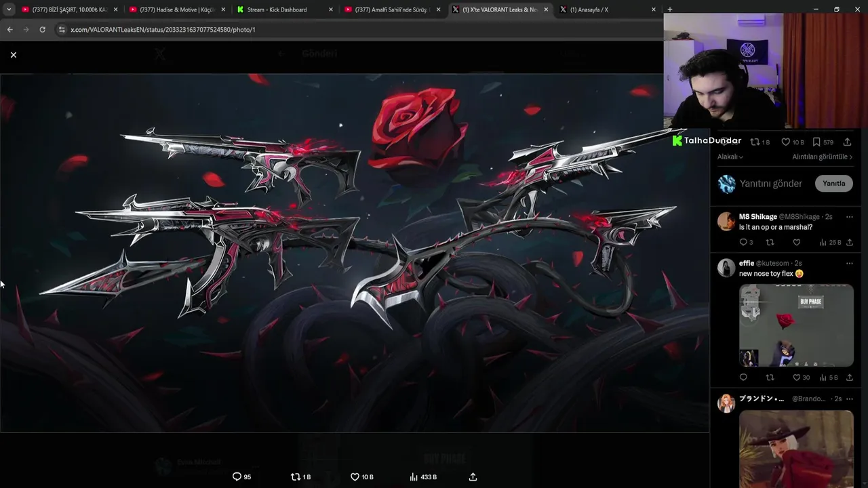
Task: Go back to the previous page in the browser
Action: (x=9, y=30)
